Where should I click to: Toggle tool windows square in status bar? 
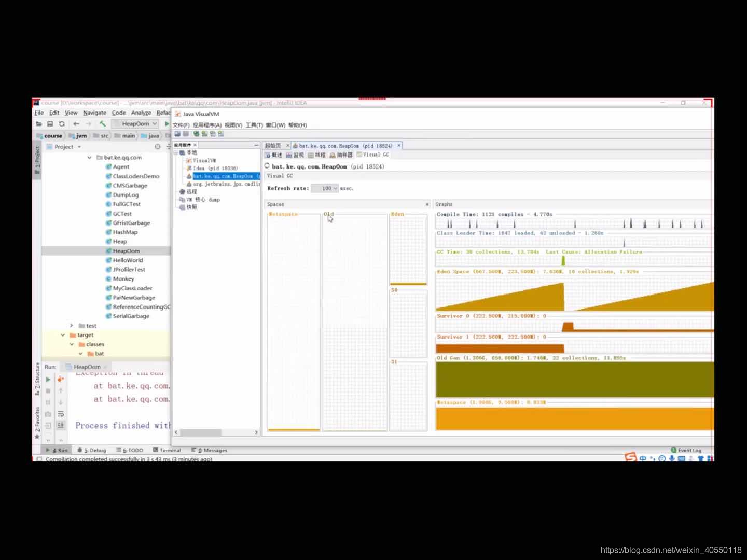[x=38, y=459]
